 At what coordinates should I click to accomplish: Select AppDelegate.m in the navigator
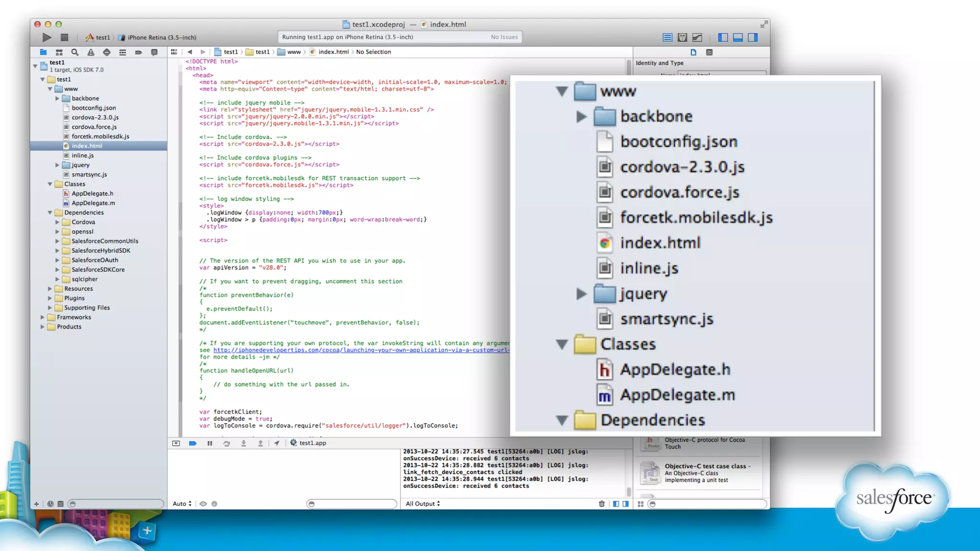coord(93,203)
